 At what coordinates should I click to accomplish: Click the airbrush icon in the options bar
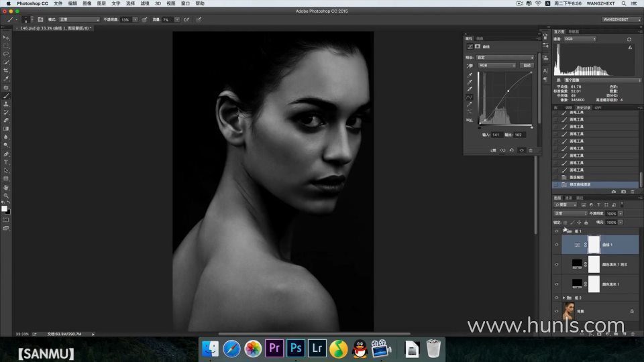click(186, 19)
